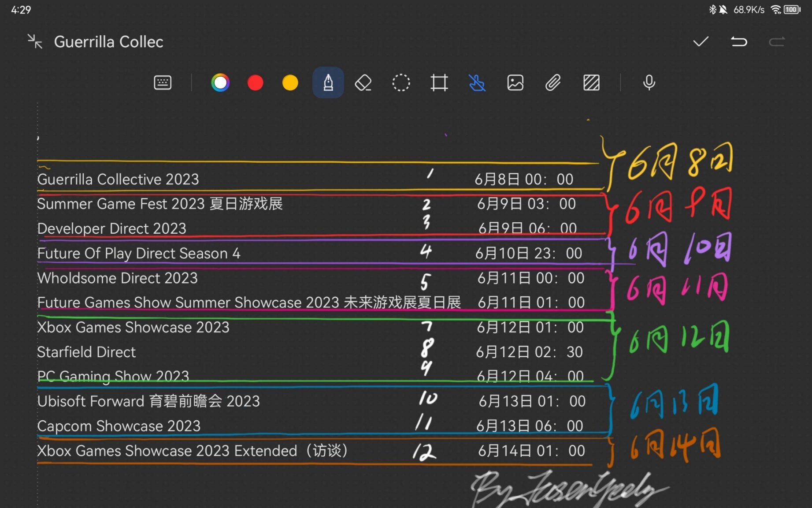Tap time 6月13日 01: 00
The height and width of the screenshot is (508, 812).
pos(532,401)
